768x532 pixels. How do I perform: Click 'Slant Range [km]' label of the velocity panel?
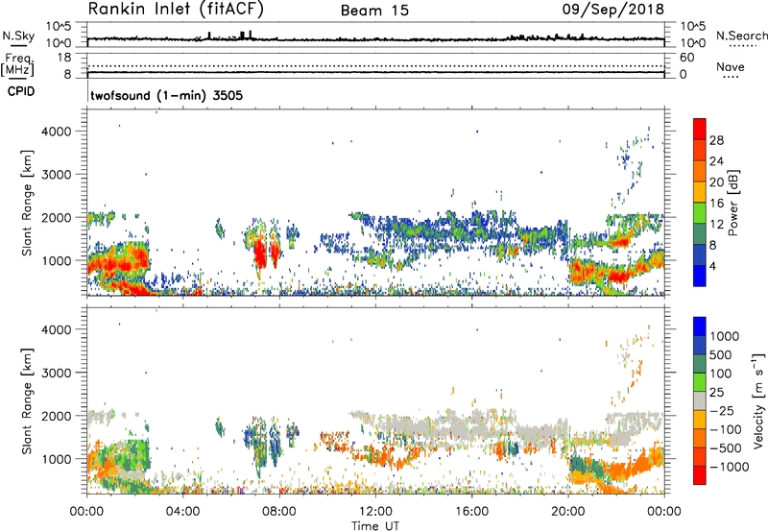(x=27, y=400)
